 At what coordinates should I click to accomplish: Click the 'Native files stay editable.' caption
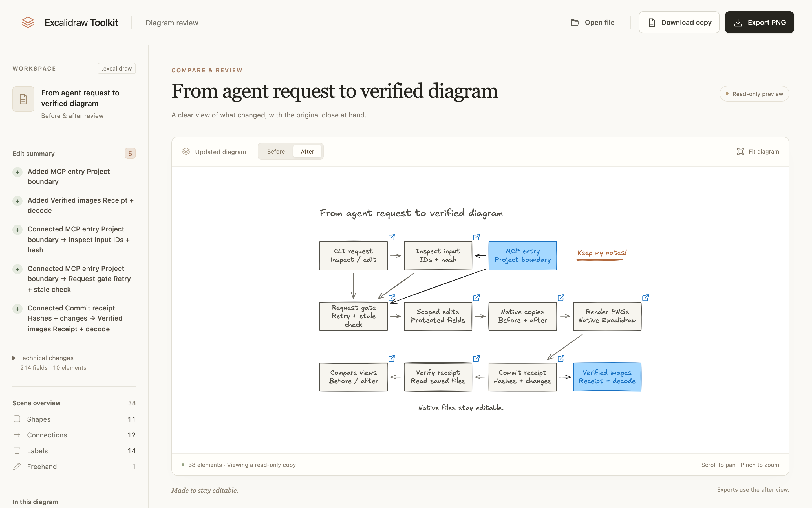click(461, 408)
